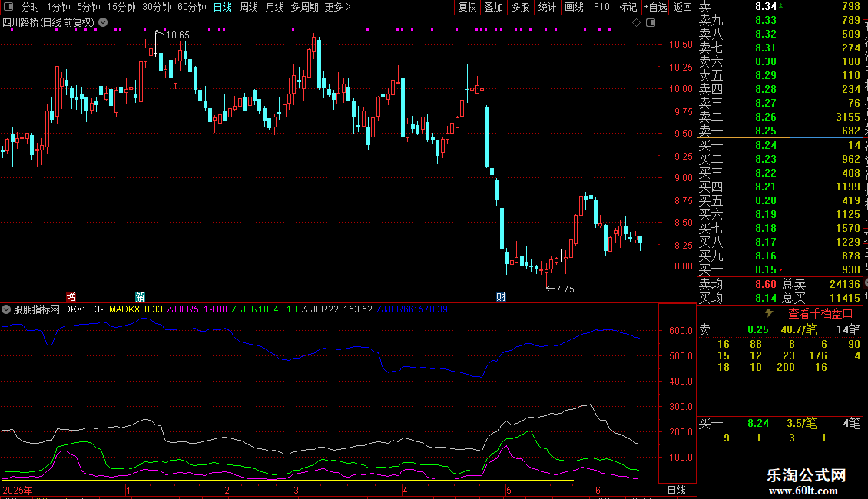Click the 买五 8.20 order book row
The image size is (868, 499).
pyautogui.click(x=780, y=200)
